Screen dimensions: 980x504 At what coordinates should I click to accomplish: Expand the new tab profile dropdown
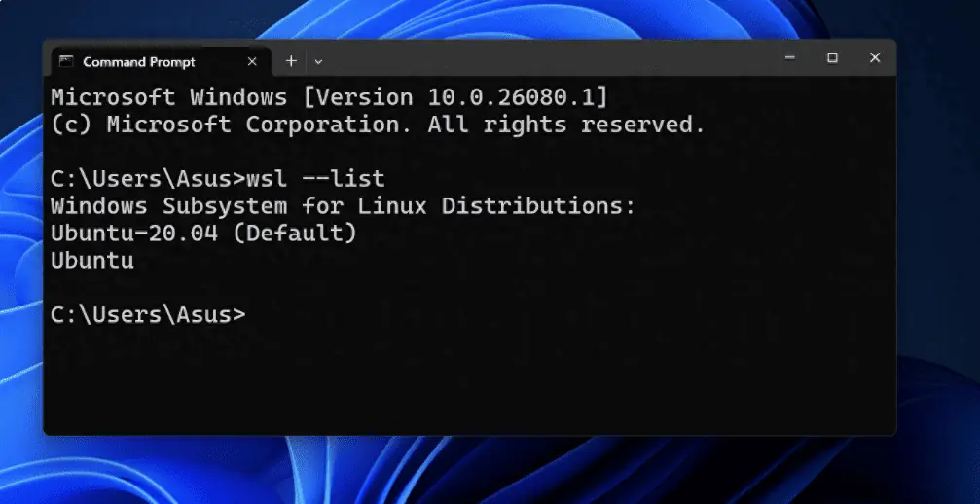318,61
